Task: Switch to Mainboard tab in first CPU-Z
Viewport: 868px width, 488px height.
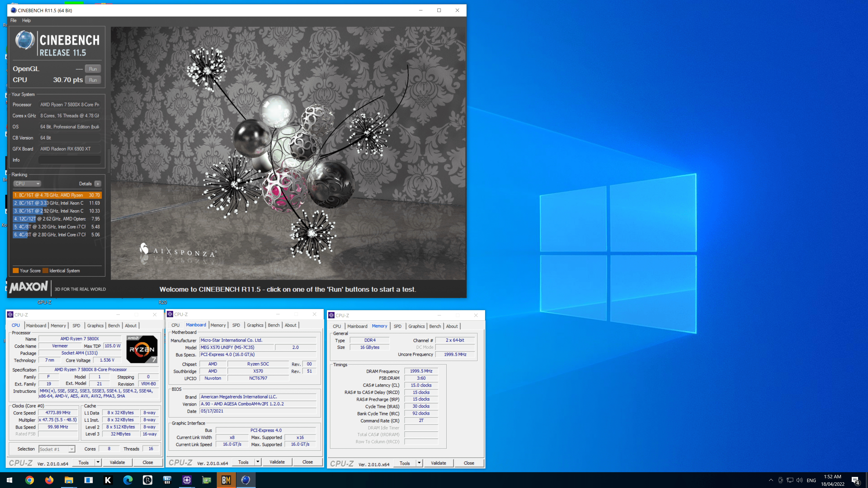Action: [36, 325]
